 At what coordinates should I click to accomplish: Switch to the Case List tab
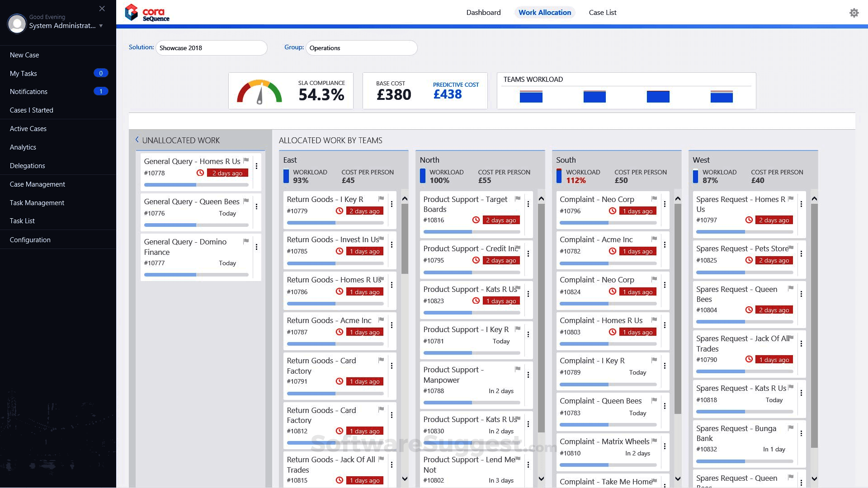pyautogui.click(x=602, y=12)
